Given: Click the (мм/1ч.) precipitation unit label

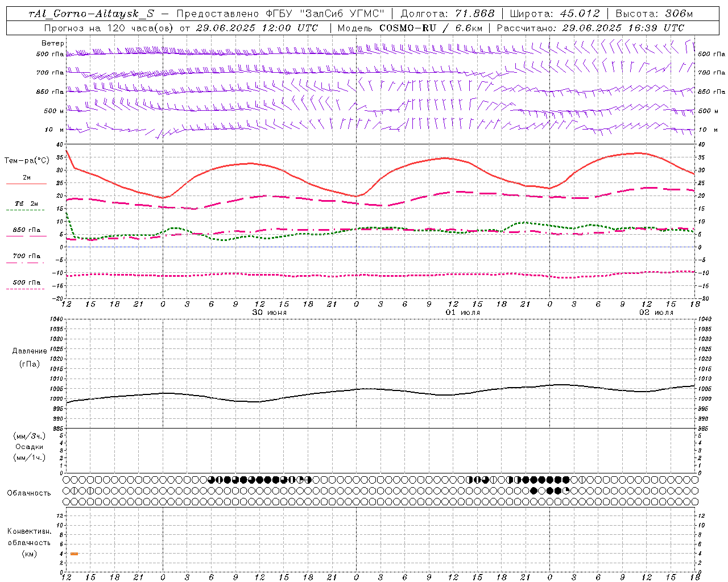Looking at the screenshot, I should click(x=30, y=458).
